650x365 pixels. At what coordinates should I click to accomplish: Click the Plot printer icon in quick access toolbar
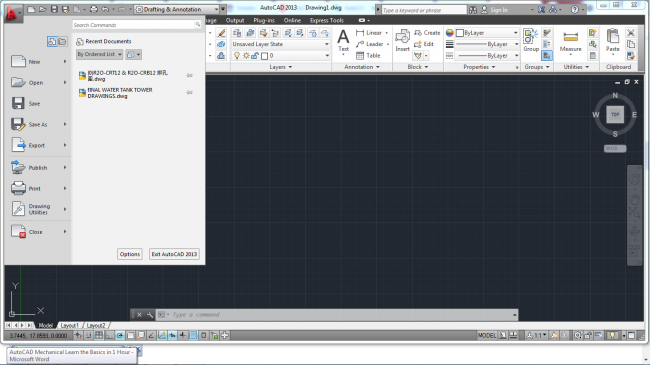click(x=94, y=9)
